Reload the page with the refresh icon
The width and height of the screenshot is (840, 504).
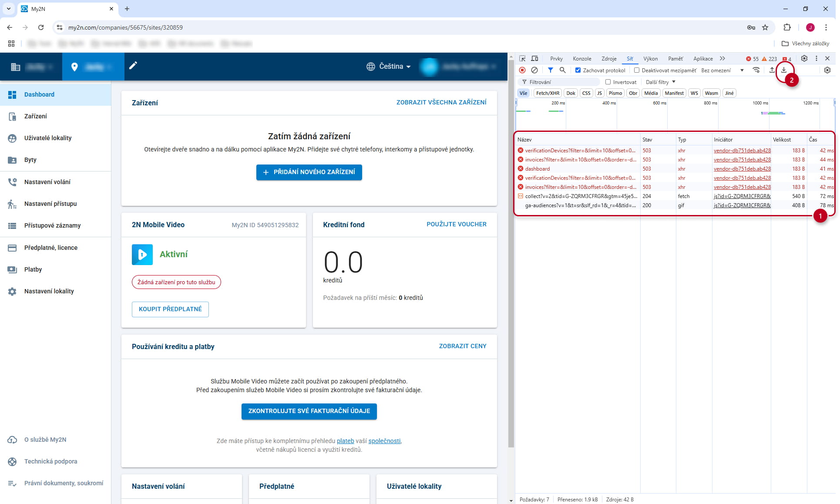41,27
